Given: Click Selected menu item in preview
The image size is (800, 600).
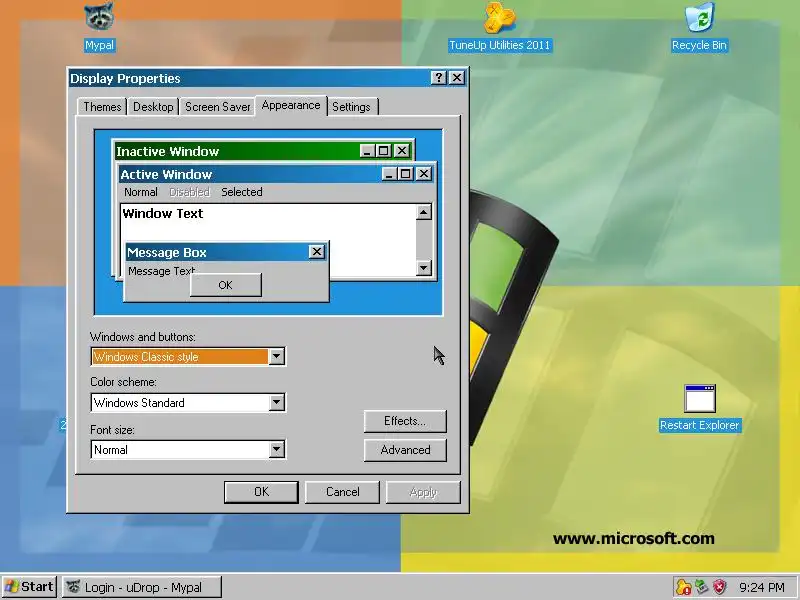Looking at the screenshot, I should [242, 192].
